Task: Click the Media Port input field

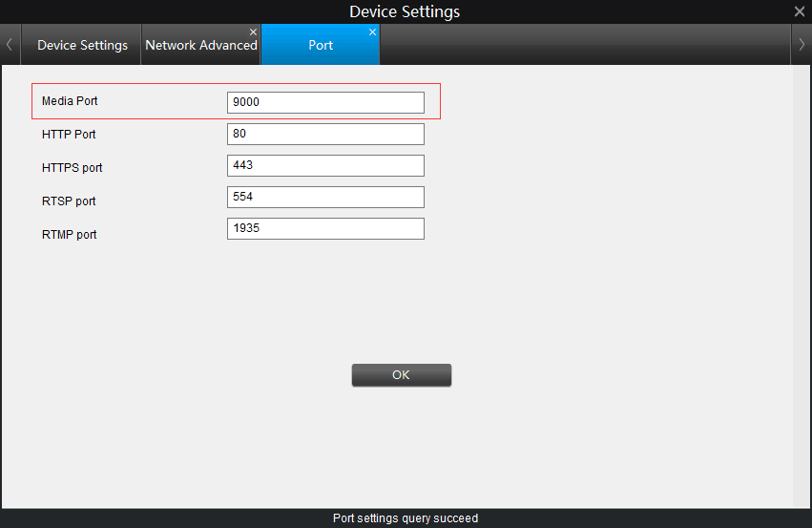Action: (325, 102)
